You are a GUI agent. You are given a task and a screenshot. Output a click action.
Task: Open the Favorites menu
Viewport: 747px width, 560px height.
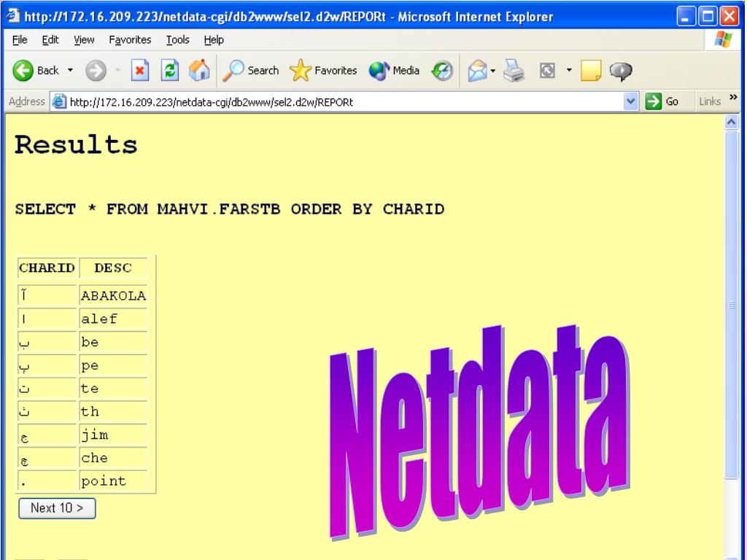pos(130,40)
